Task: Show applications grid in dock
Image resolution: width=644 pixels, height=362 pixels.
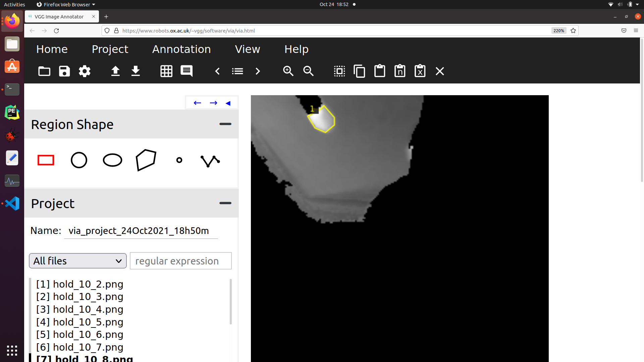Action: [x=12, y=351]
